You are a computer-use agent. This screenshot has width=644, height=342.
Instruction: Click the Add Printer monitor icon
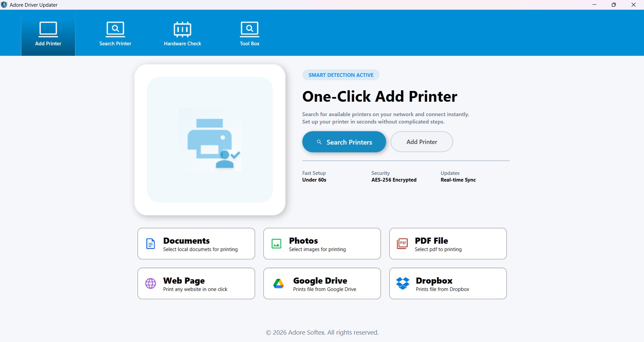pos(48,29)
